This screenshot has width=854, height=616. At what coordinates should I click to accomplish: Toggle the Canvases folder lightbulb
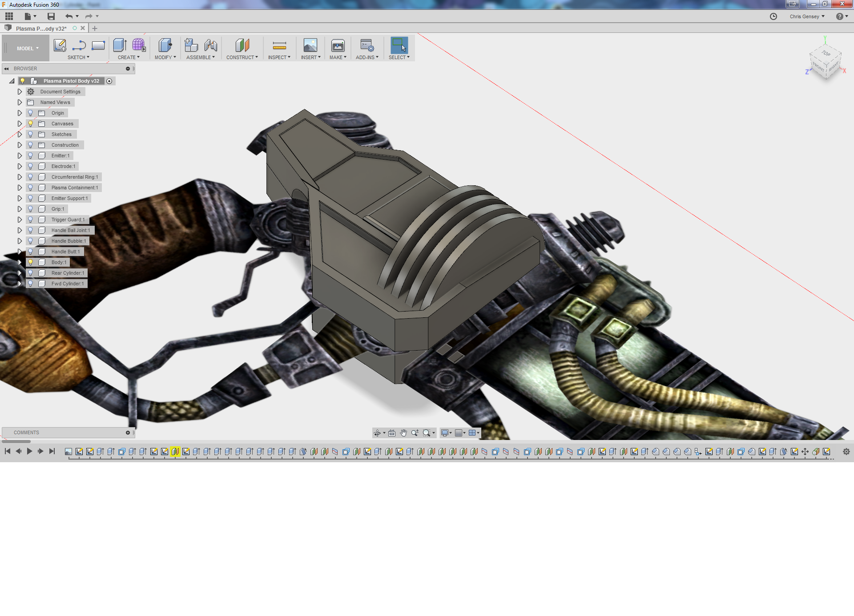point(31,124)
